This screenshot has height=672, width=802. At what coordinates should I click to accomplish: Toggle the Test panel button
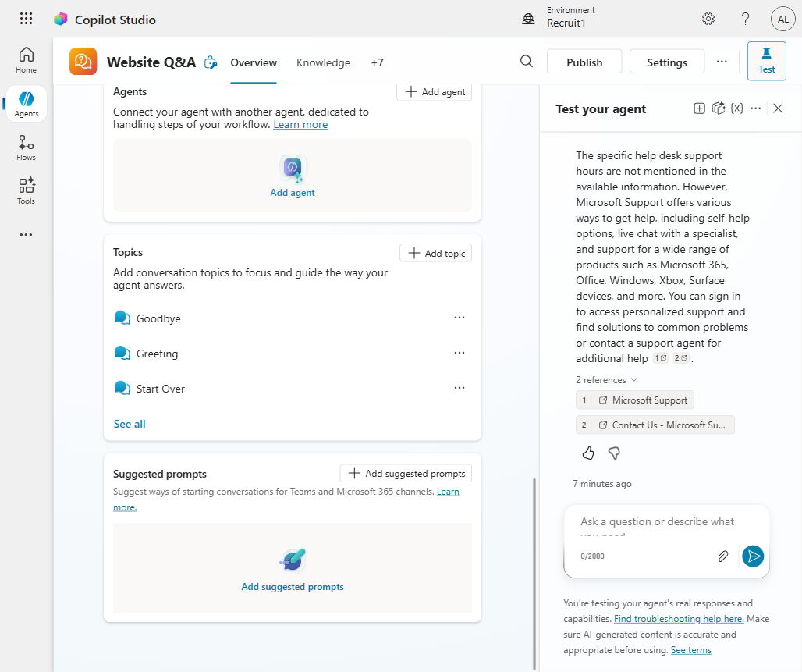pos(766,61)
